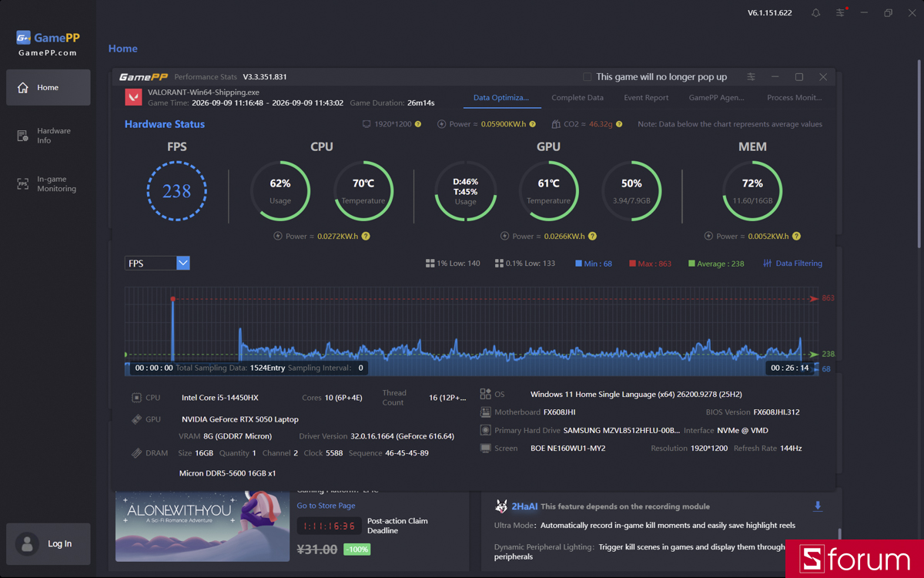Open Performance Stats settings sliders icon

pyautogui.click(x=751, y=77)
